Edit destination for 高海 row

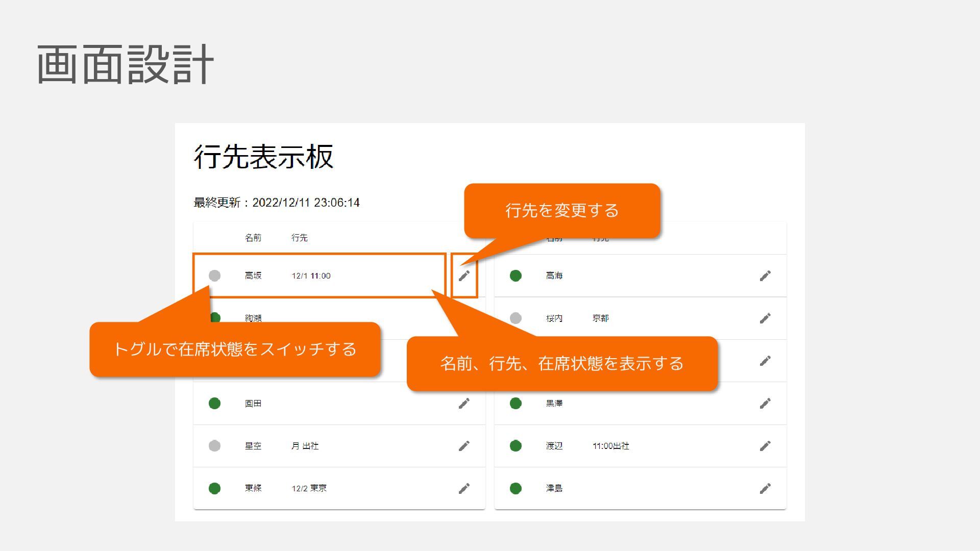765,276
